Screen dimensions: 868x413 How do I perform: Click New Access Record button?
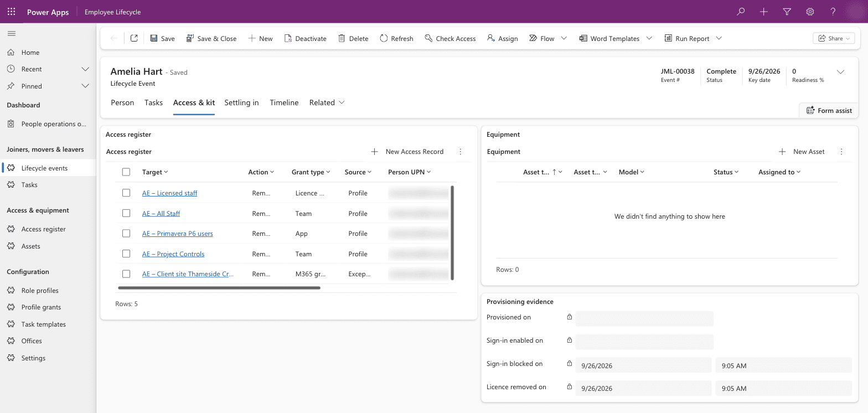click(408, 152)
